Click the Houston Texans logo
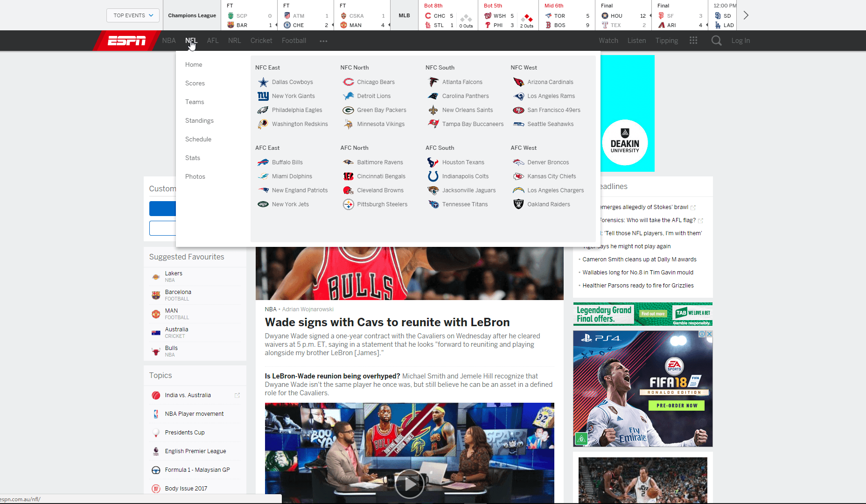This screenshot has height=504, width=866. point(433,162)
